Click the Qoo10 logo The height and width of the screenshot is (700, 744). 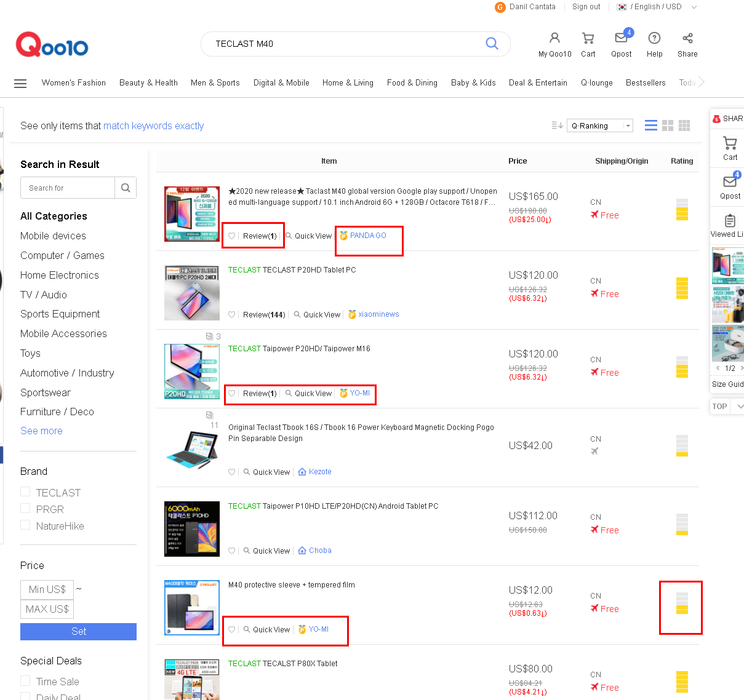pyautogui.click(x=52, y=44)
